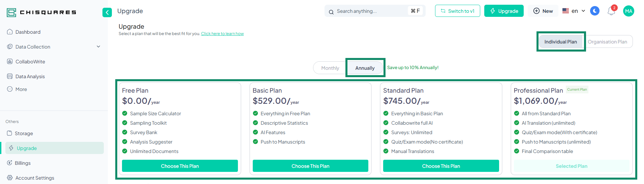Image resolution: width=644 pixels, height=184 pixels.
Task: Open CollaboWrite in the sidebar
Action: (x=30, y=62)
